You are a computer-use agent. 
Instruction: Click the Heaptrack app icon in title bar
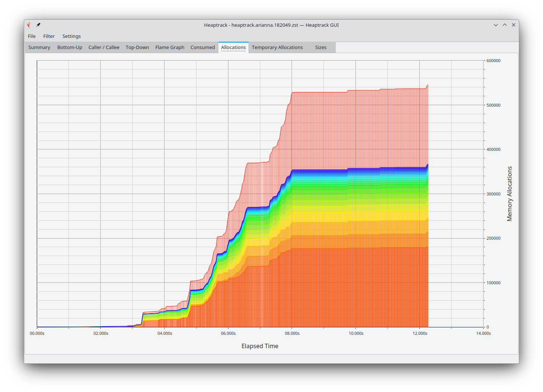pyautogui.click(x=29, y=25)
